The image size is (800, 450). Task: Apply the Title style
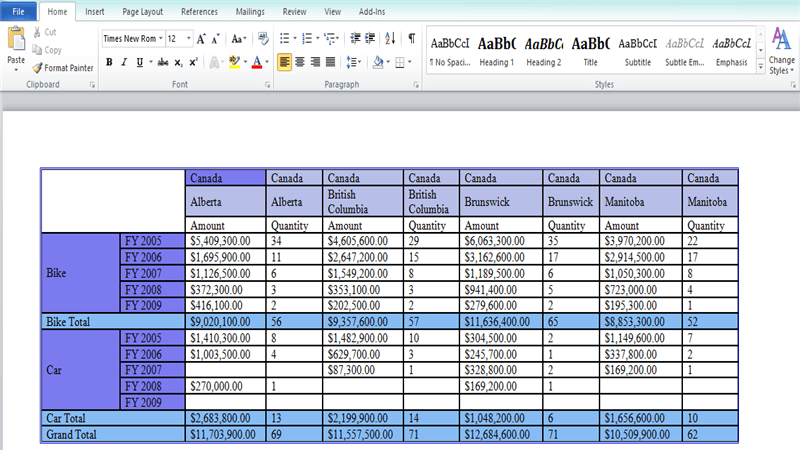(590, 51)
